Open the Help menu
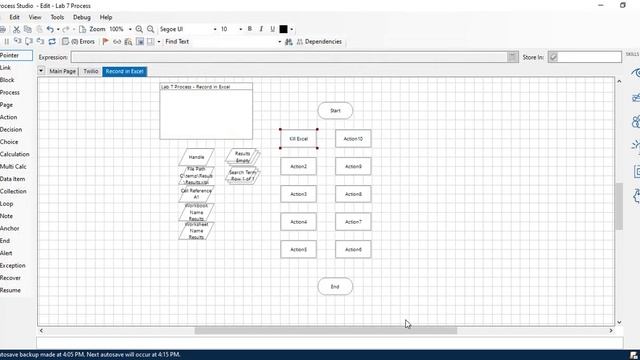This screenshot has height=360, width=640. tap(106, 17)
